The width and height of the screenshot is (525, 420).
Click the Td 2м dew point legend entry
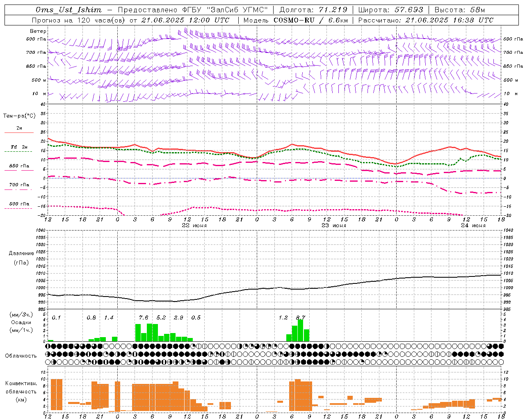click(19, 147)
